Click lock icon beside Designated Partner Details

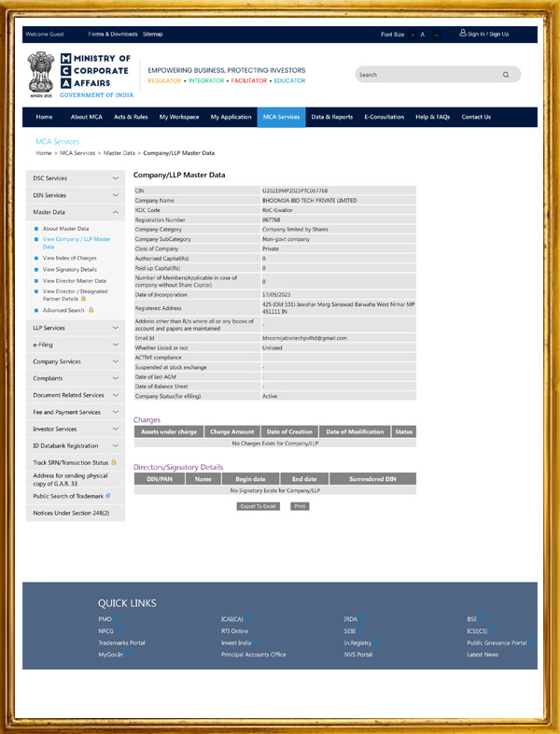click(83, 299)
